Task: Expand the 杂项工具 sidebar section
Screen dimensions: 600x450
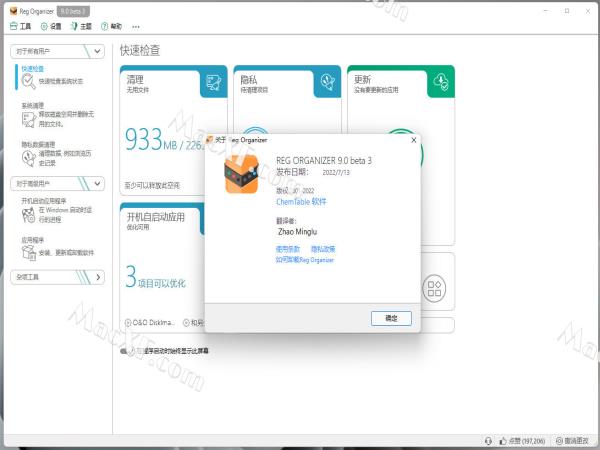Action: (x=57, y=277)
